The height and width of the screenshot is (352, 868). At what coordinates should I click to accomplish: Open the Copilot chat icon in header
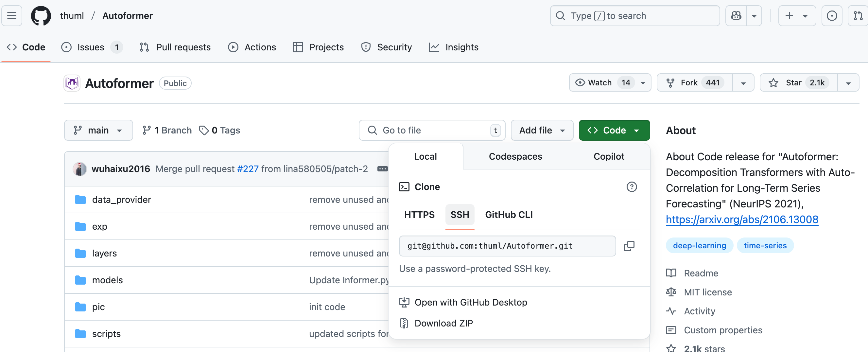coord(736,15)
